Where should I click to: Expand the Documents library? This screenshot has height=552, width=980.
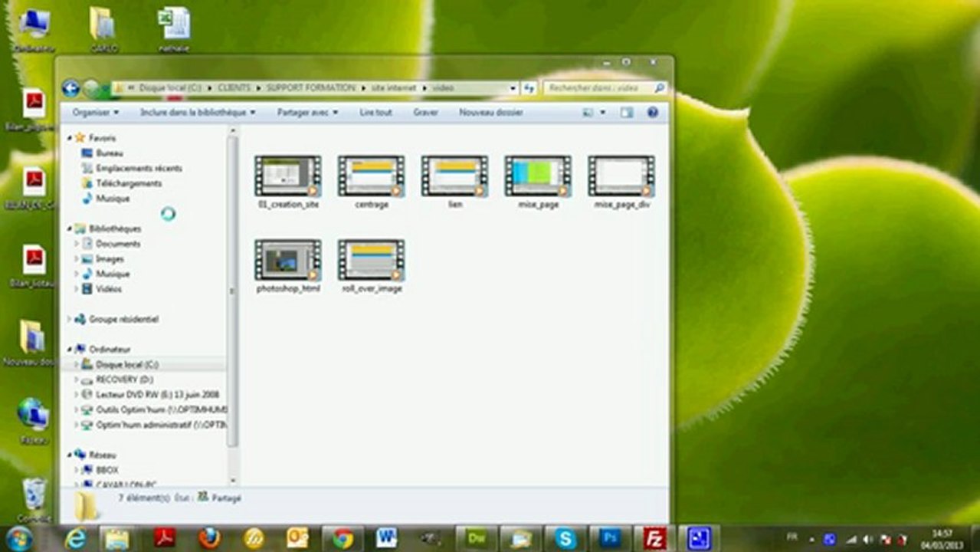point(77,244)
